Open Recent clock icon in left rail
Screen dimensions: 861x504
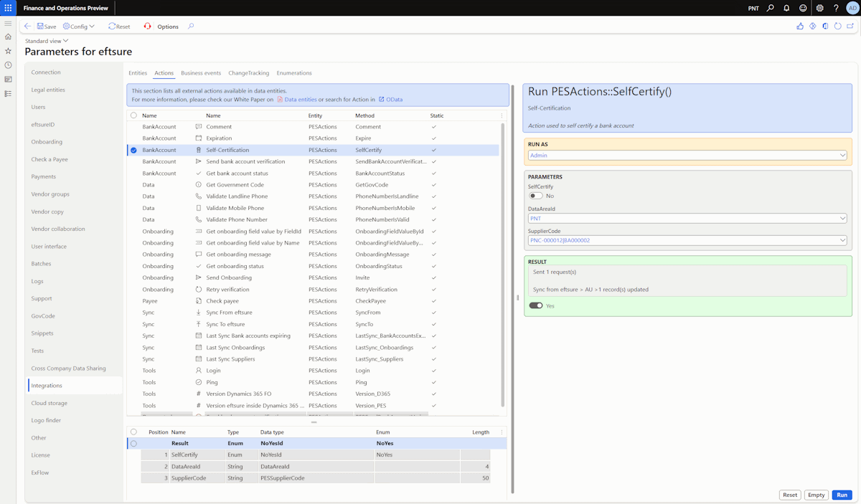click(x=8, y=65)
